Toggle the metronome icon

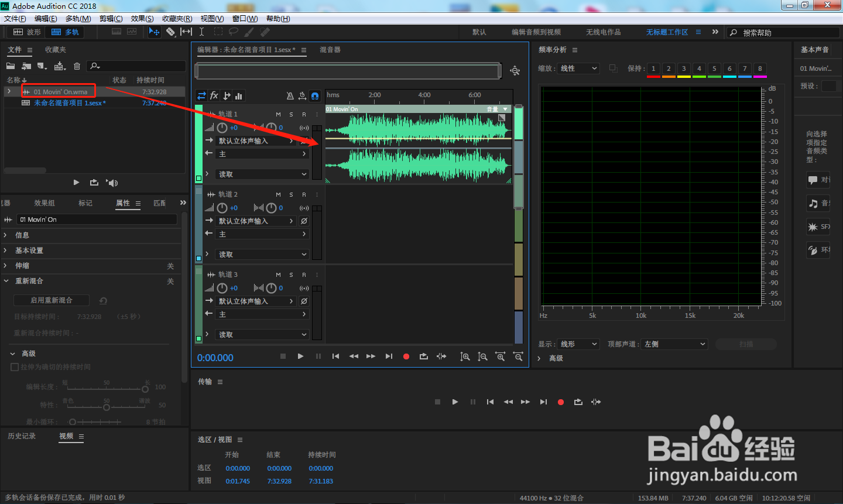[x=290, y=95]
